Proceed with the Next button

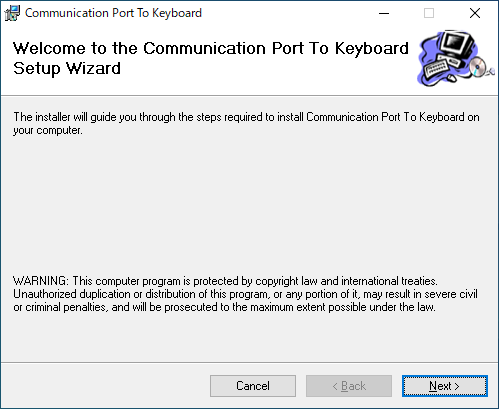445,386
